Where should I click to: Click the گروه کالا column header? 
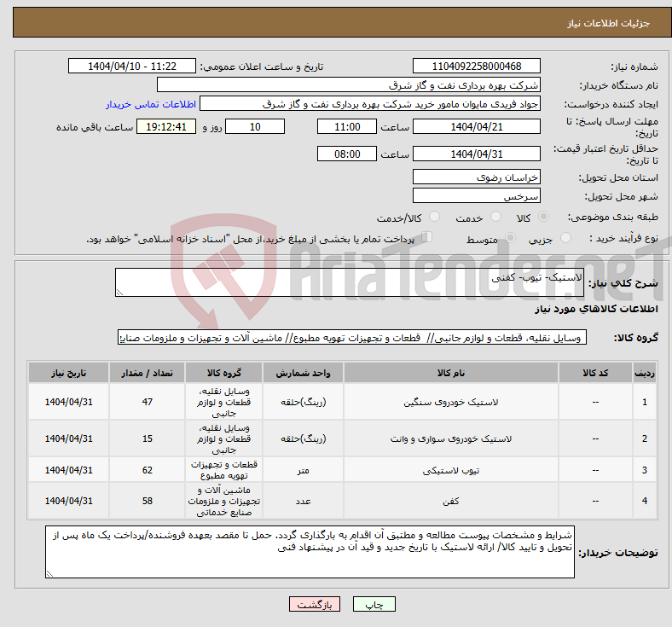[x=223, y=373]
